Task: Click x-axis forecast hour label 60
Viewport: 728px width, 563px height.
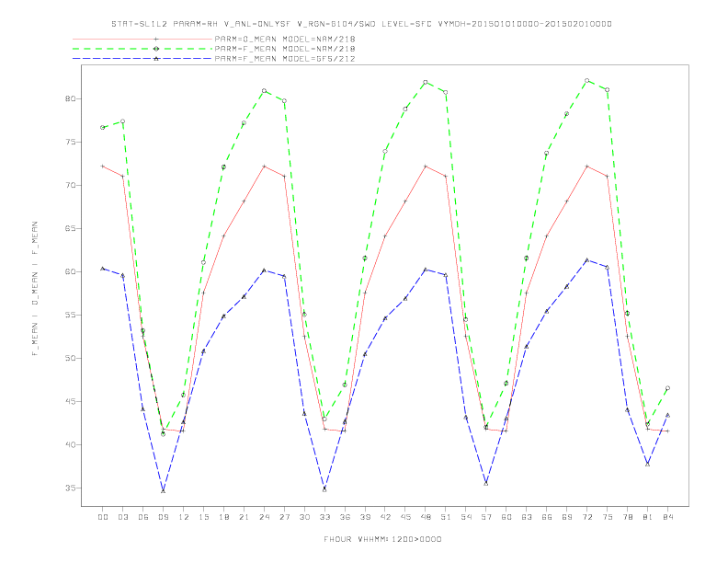Action: 506,517
